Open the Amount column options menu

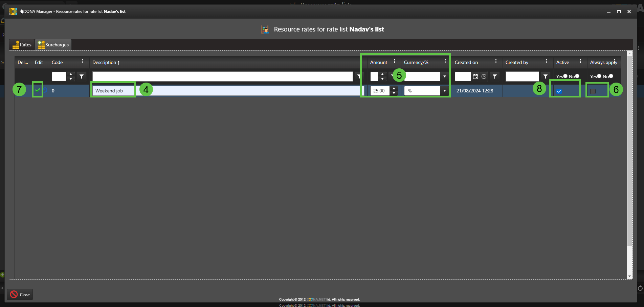tap(394, 62)
